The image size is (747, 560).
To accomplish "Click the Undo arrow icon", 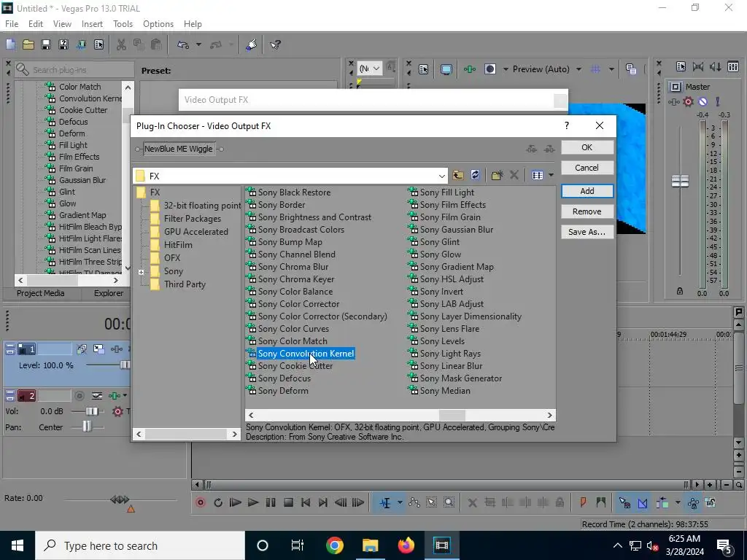I will click(183, 44).
